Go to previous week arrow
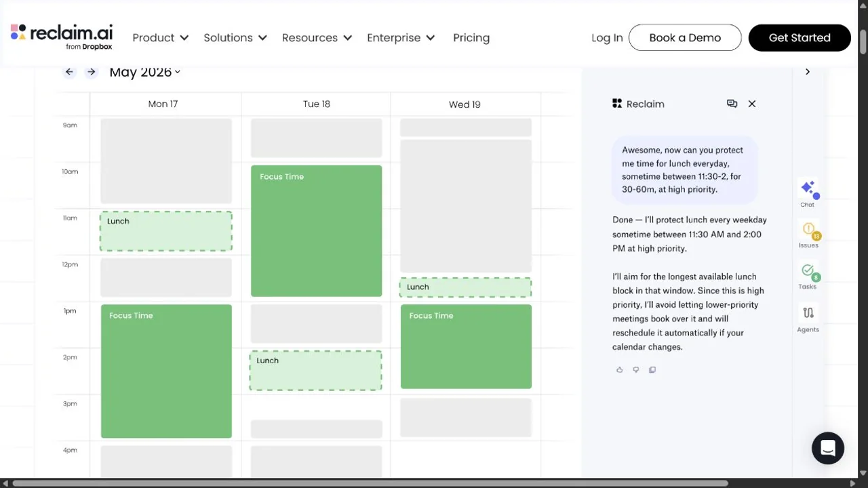The width and height of the screenshot is (868, 488). [69, 72]
